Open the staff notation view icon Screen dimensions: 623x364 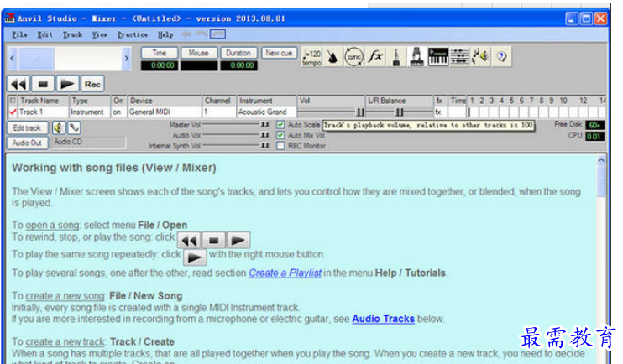click(458, 57)
